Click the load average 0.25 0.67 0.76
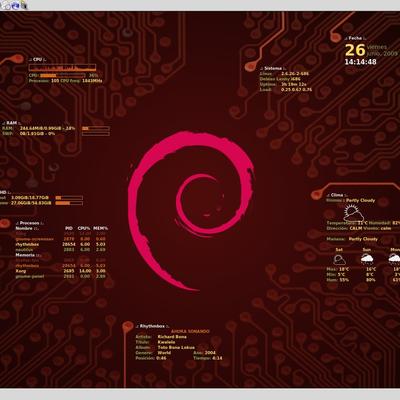Screen dimensions: 400x400 coord(297,90)
